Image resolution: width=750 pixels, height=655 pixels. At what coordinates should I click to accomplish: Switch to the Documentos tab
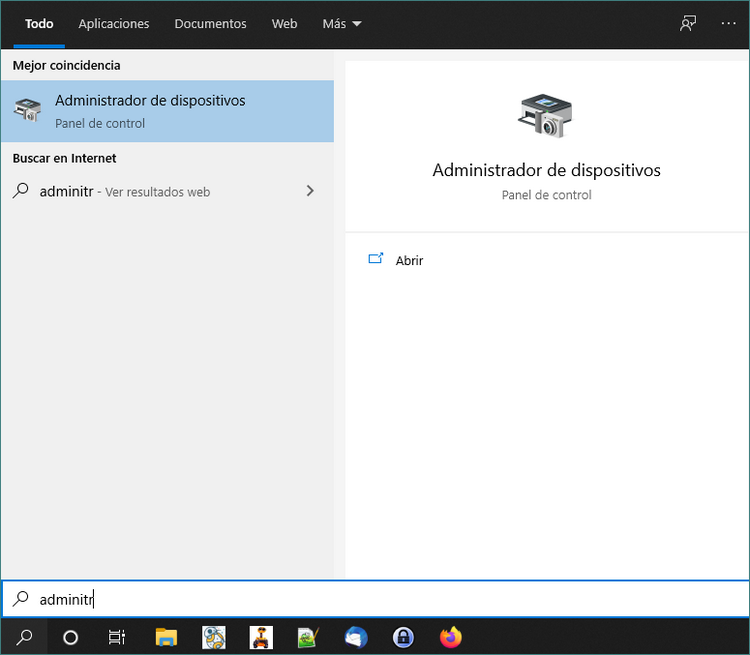pos(210,23)
